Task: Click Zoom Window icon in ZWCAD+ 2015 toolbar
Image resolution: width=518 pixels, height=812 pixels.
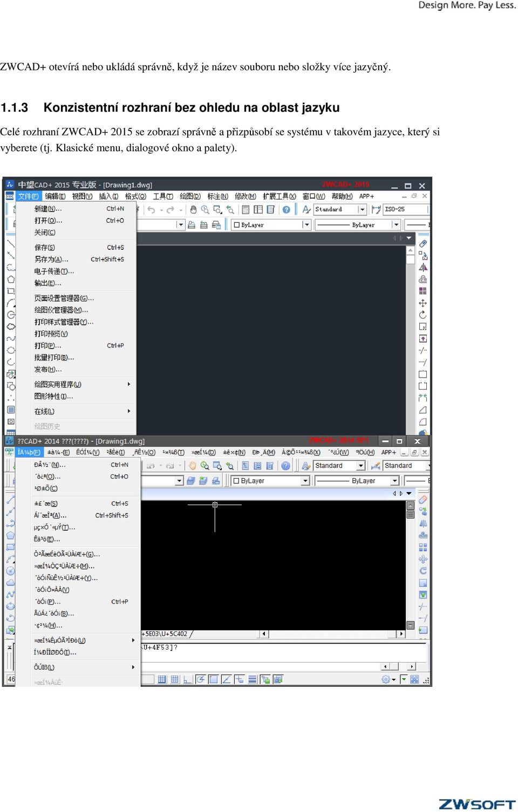Action: 217,209
